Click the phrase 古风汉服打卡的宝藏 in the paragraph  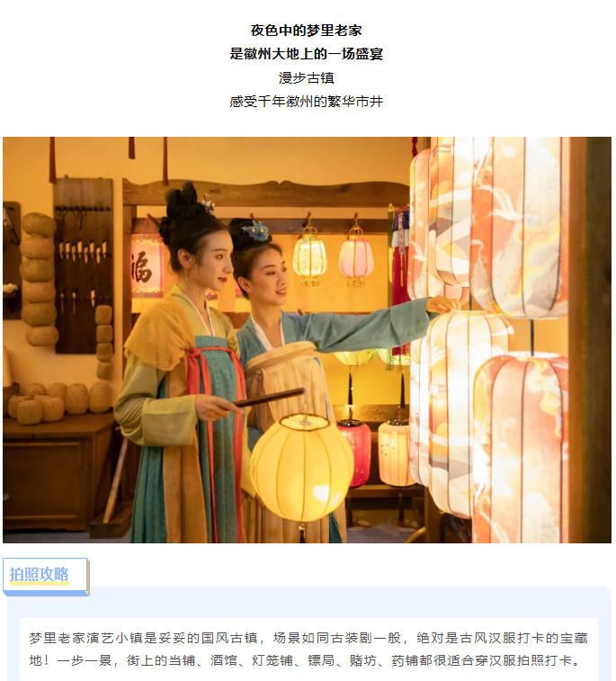coord(523,638)
